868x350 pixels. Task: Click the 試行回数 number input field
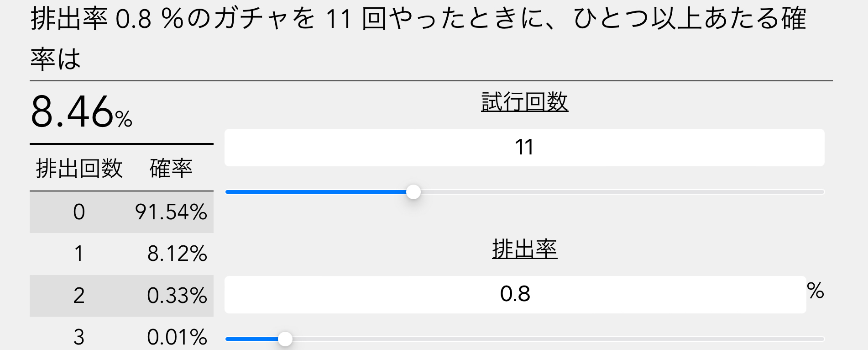coord(524,148)
